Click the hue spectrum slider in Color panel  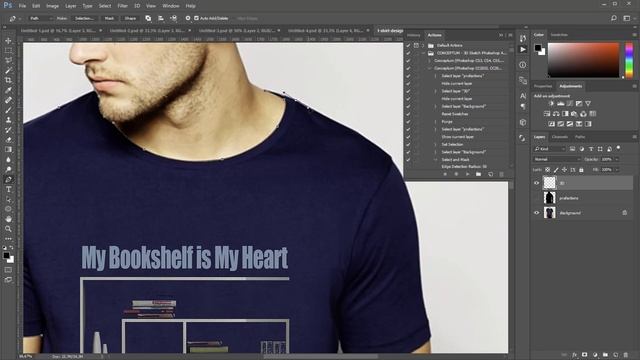point(629,60)
